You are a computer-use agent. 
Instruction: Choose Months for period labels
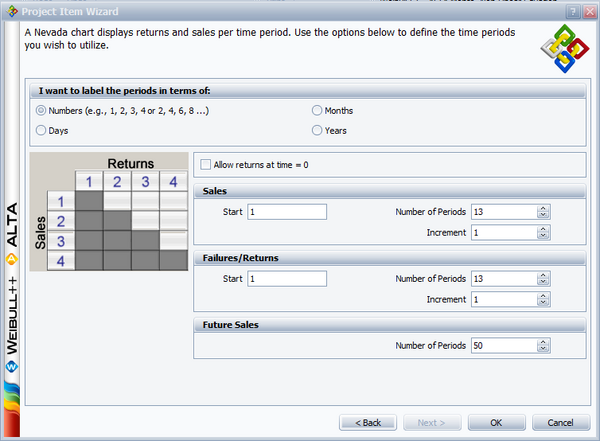pos(317,110)
